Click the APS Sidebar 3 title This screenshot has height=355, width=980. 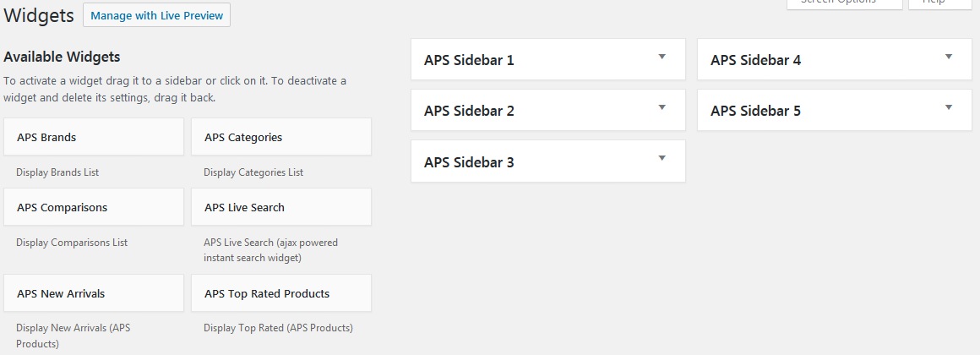(x=470, y=162)
